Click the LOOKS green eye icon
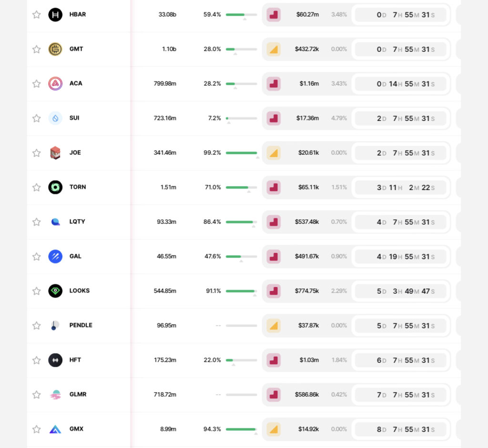 pos(55,291)
